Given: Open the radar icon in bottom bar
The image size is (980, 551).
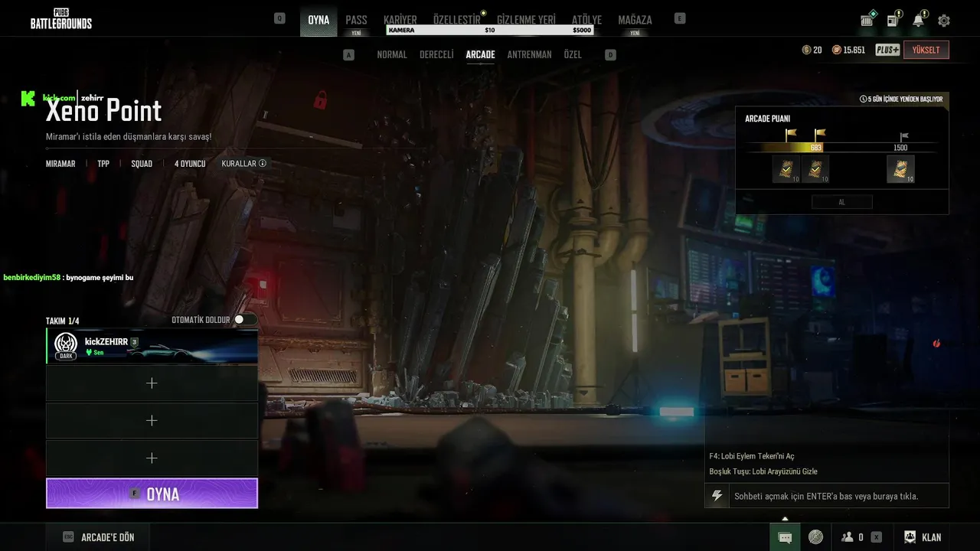Looking at the screenshot, I should (x=815, y=537).
